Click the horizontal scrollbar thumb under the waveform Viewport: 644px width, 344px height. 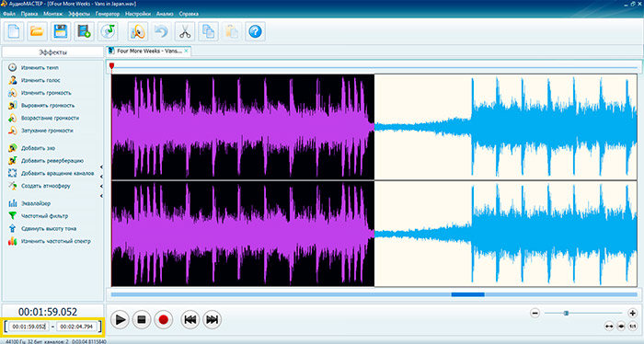point(467,294)
